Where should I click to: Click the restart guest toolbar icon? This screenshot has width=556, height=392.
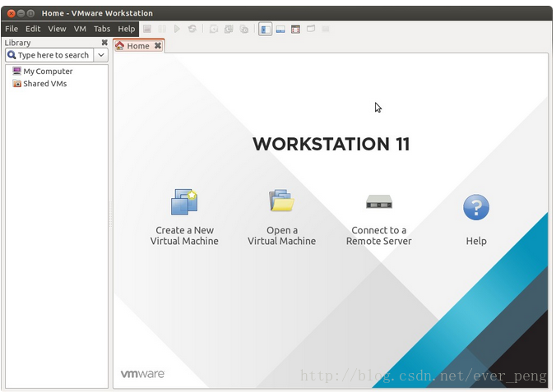click(192, 29)
